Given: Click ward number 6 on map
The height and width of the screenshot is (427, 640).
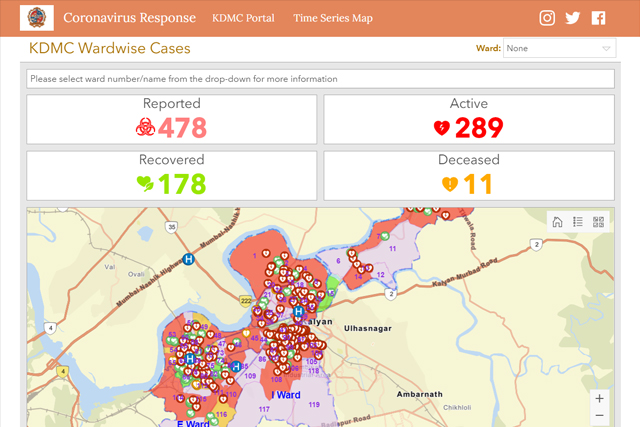Looking at the screenshot, I should tap(338, 260).
